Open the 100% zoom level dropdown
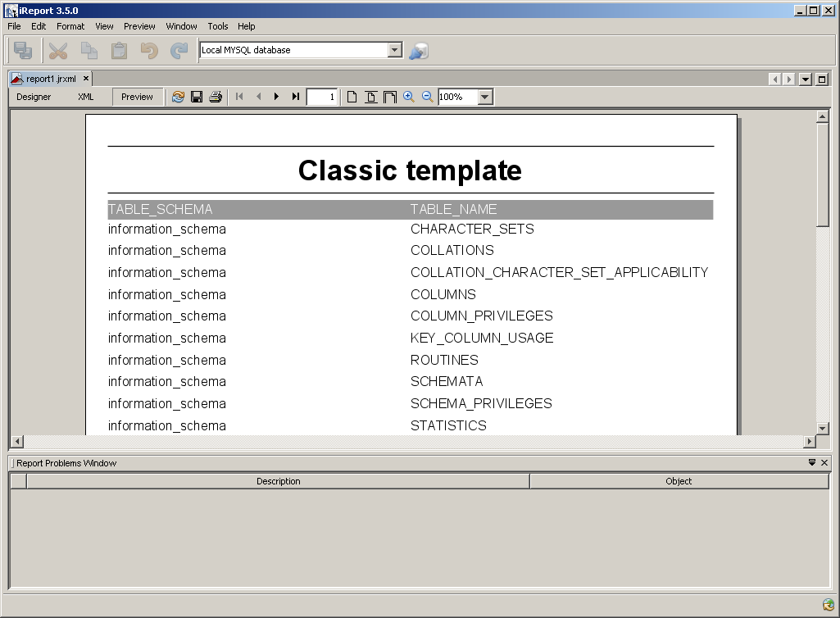This screenshot has height=618, width=840. pyautogui.click(x=485, y=97)
